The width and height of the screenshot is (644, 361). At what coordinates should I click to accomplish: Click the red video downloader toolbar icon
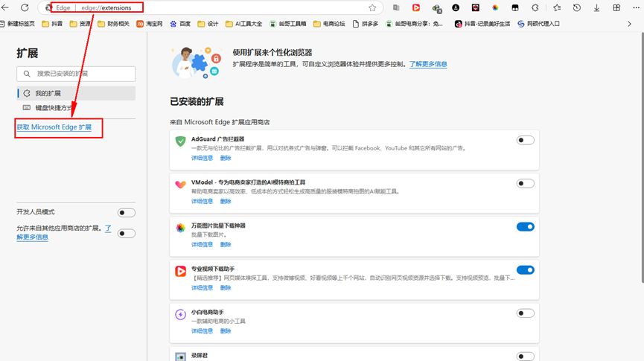416,7
